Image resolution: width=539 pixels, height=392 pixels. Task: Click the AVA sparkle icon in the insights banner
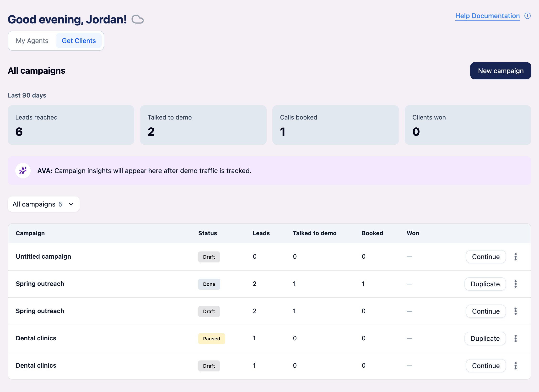23,171
